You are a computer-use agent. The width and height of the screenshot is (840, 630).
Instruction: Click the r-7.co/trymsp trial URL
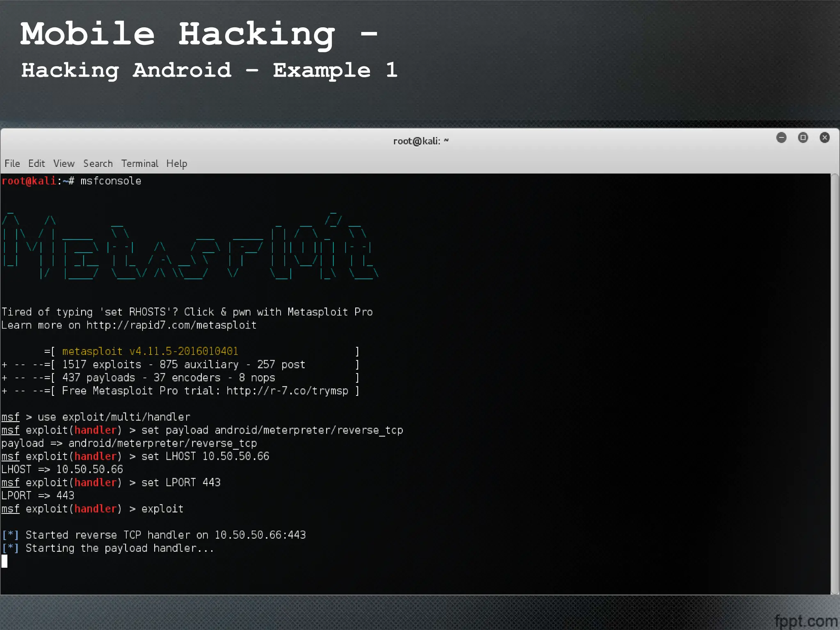click(x=287, y=391)
